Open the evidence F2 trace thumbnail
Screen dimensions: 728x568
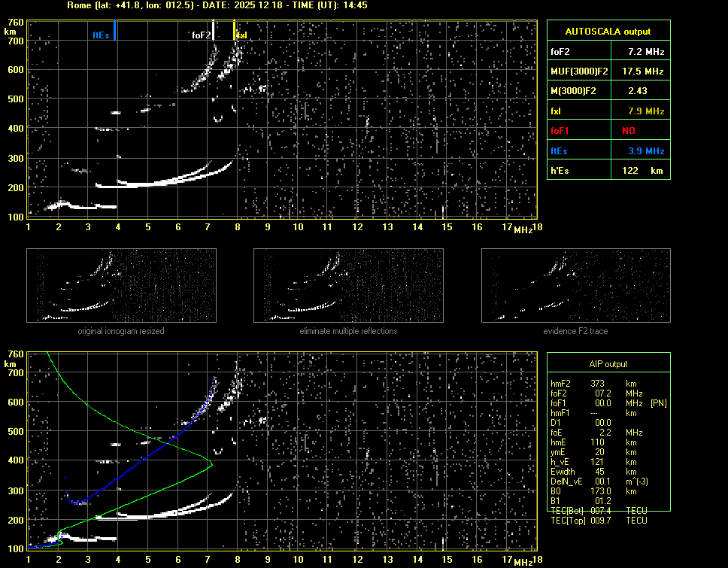click(575, 285)
